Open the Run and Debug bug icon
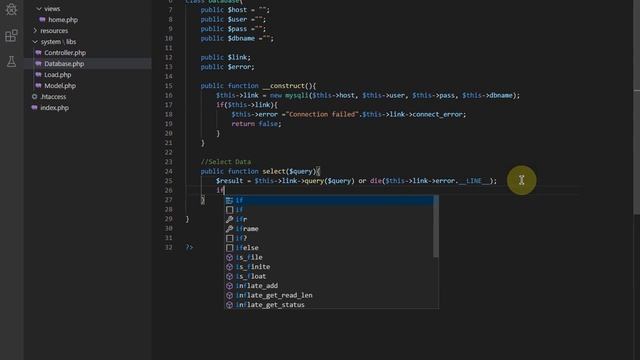 tap(11, 9)
